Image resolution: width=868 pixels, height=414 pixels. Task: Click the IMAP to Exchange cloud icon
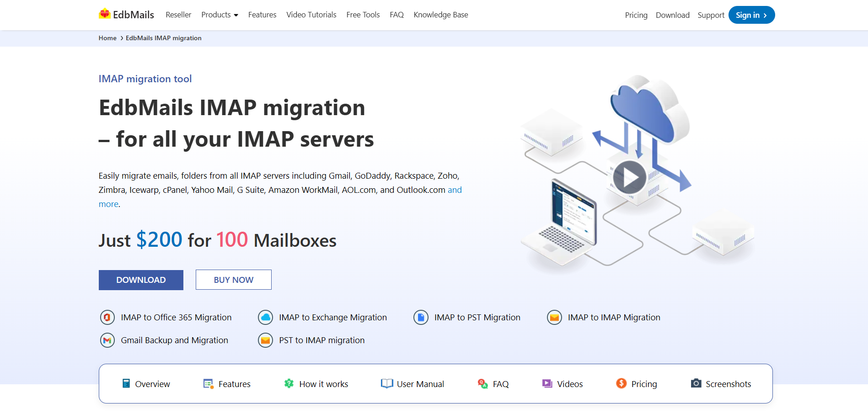click(265, 317)
